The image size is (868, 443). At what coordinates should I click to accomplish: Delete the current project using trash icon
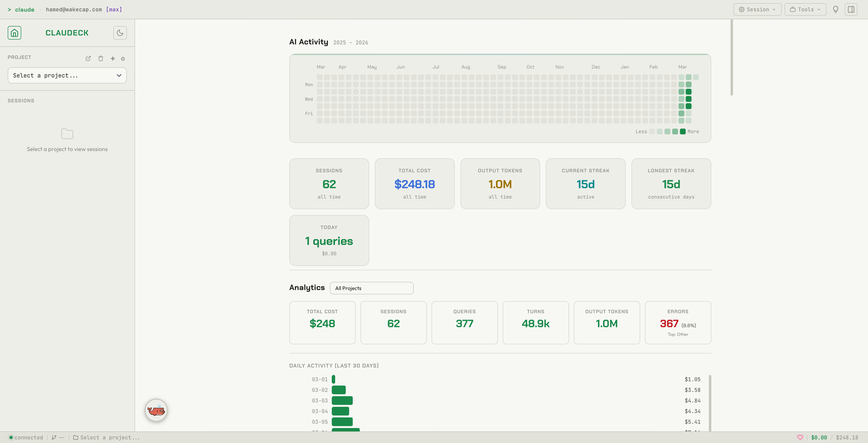click(101, 58)
